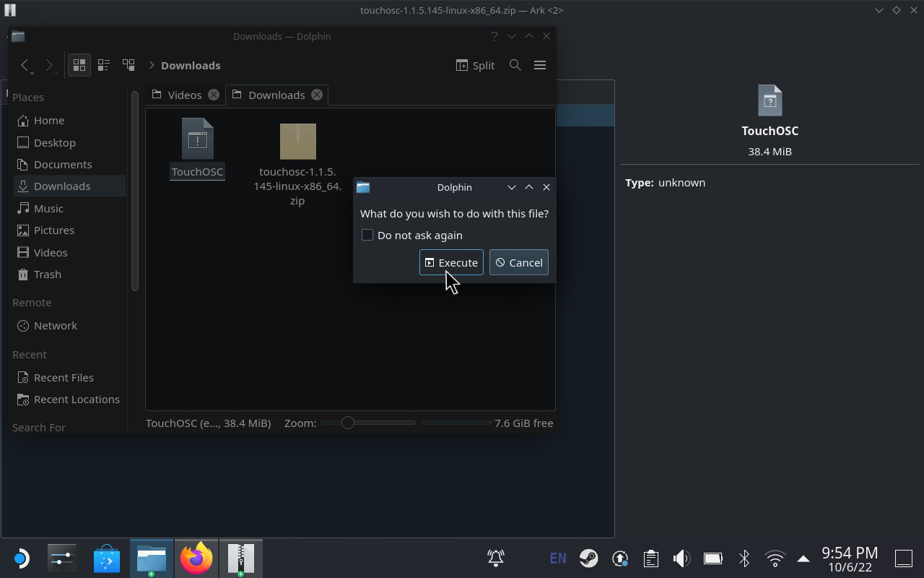Viewport: 924px width, 578px height.
Task: Click Split view button
Action: point(475,65)
